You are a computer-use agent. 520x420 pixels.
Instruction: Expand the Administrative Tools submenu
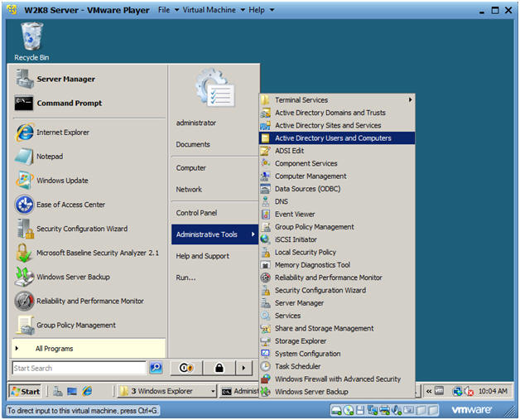[215, 234]
